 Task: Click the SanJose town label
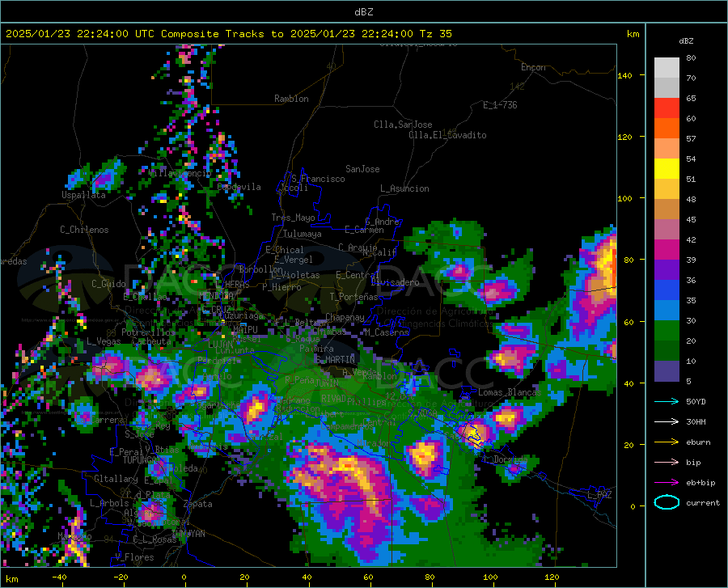click(362, 169)
